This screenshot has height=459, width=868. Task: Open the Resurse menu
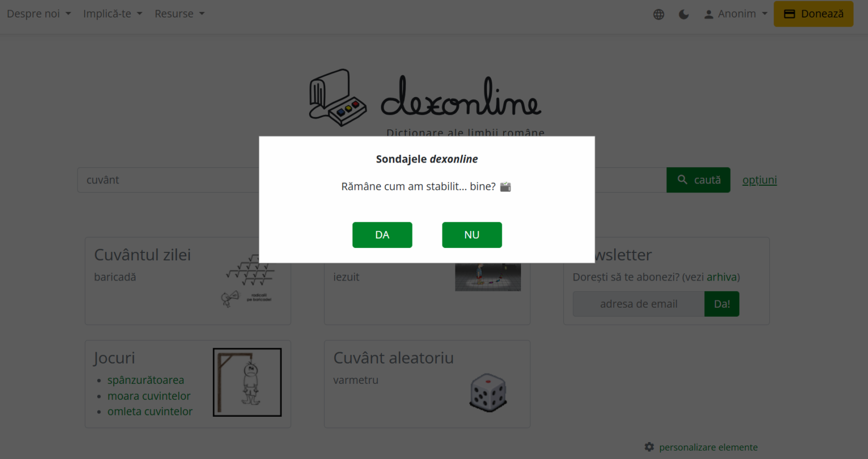click(x=180, y=14)
